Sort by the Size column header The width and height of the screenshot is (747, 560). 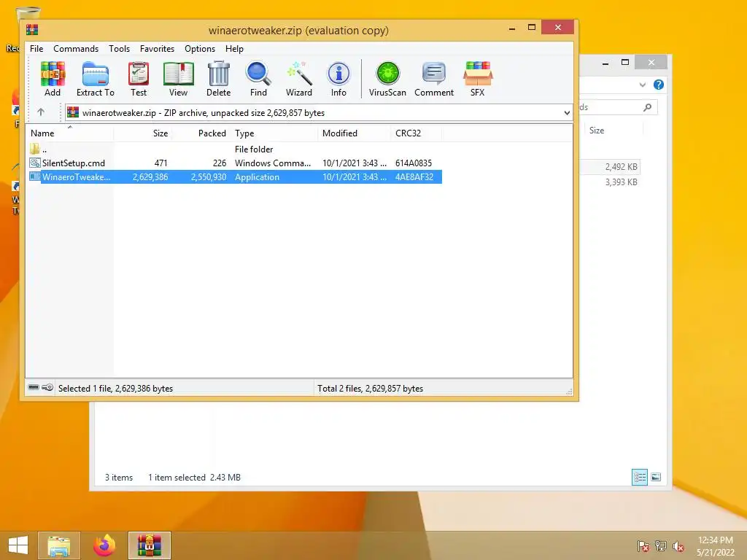pyautogui.click(x=142, y=133)
